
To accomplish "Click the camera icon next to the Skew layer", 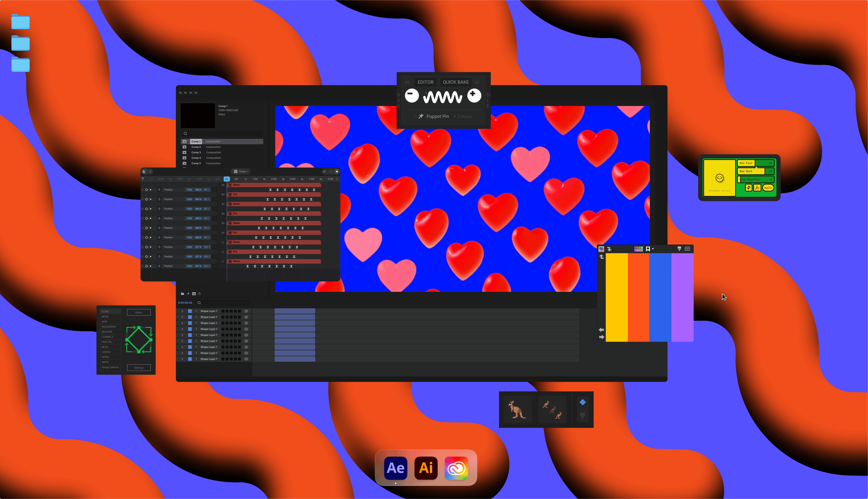I will pyautogui.click(x=223, y=185).
